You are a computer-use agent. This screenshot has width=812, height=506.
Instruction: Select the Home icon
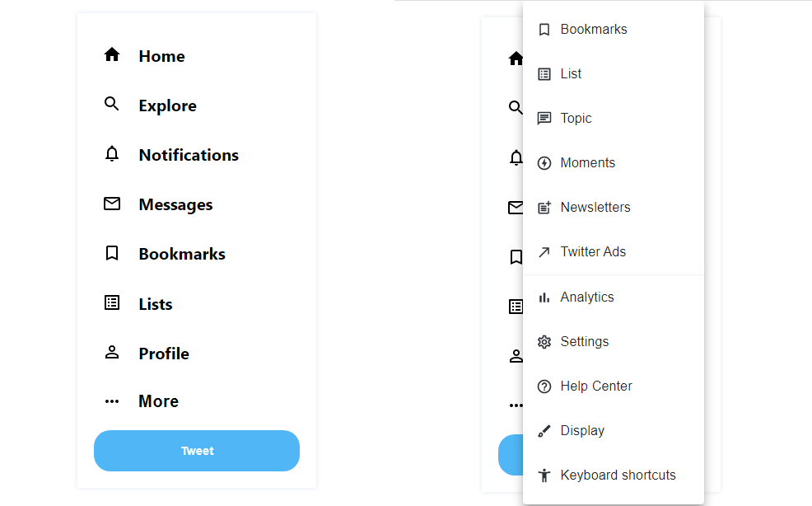(112, 54)
